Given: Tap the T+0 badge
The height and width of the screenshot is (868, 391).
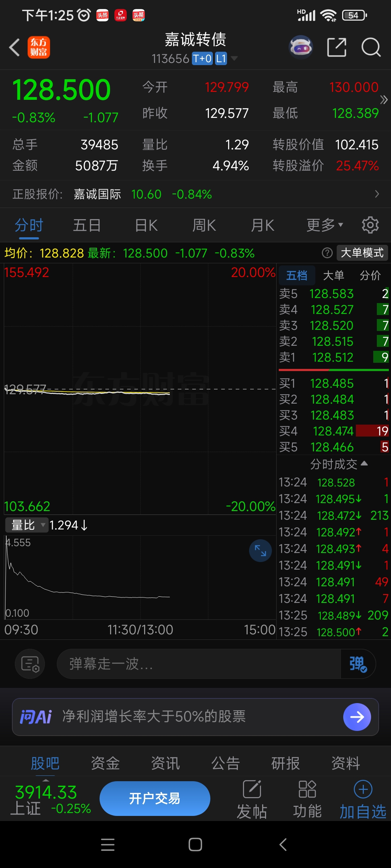Looking at the screenshot, I should click(x=202, y=59).
